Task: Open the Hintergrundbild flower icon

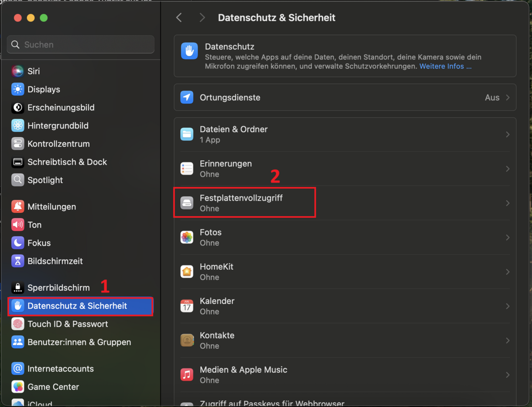Action: coord(18,126)
